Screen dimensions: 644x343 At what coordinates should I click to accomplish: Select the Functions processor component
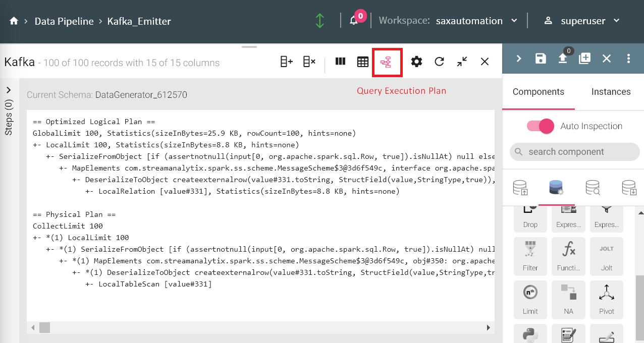(569, 256)
